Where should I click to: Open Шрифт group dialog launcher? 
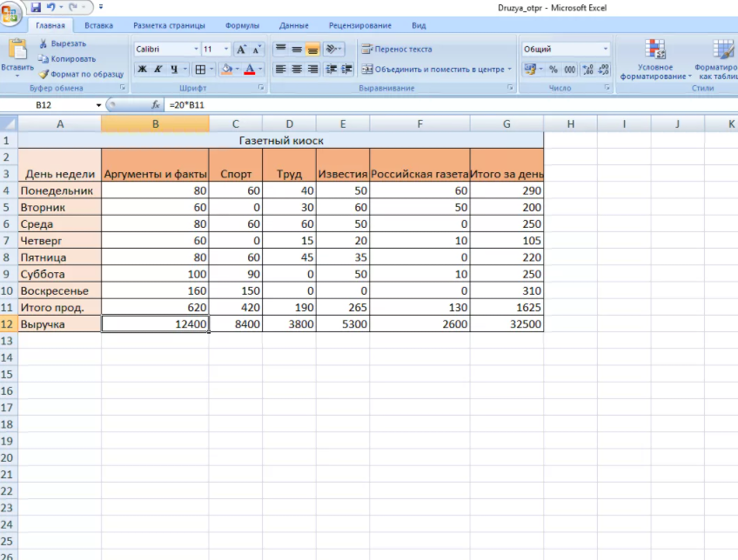click(x=261, y=88)
